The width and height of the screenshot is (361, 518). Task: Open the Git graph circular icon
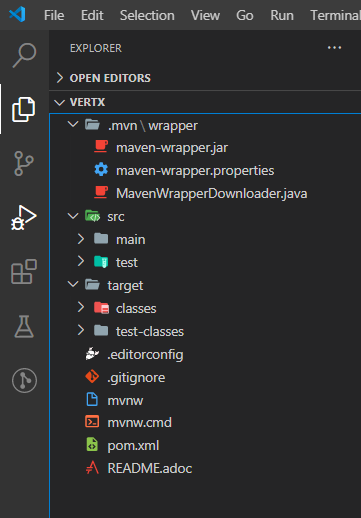24,380
